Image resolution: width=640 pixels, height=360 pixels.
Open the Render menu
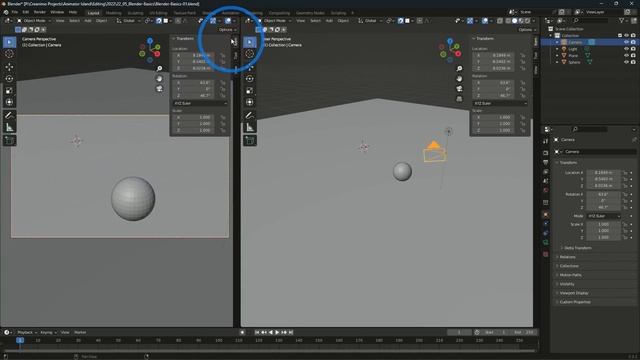[40, 12]
